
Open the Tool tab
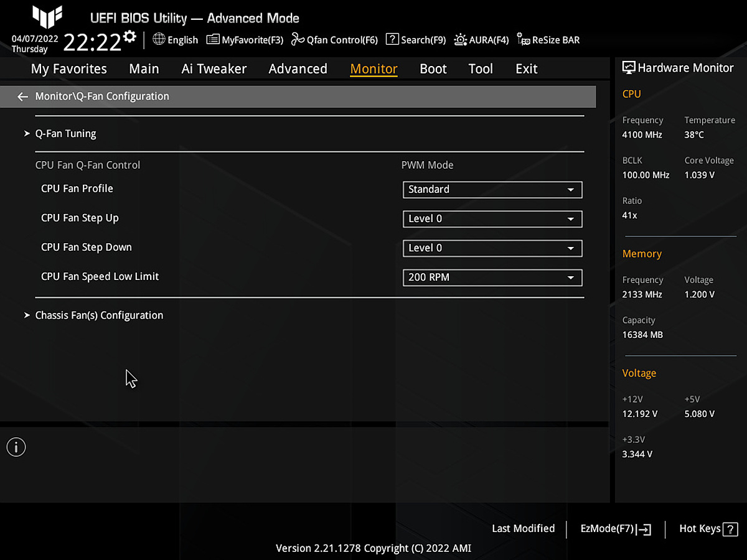pos(481,69)
